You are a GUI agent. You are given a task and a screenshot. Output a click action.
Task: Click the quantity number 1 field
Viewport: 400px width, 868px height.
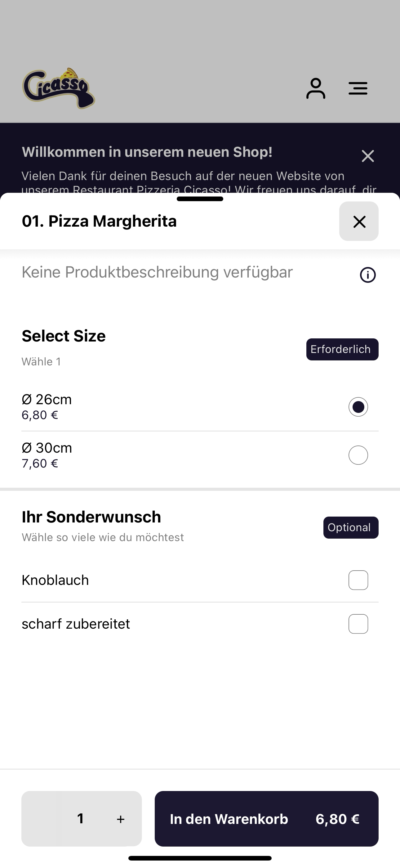point(80,818)
